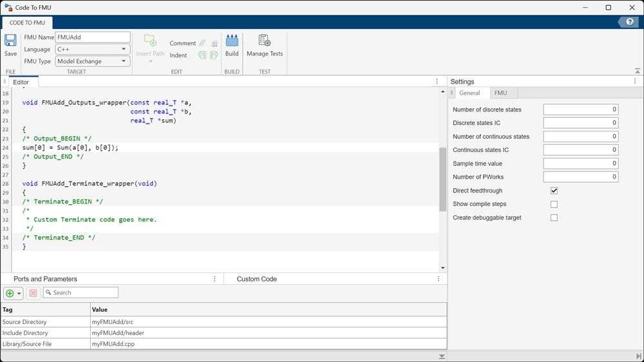Click the comment icon next to Comment

pyautogui.click(x=202, y=43)
